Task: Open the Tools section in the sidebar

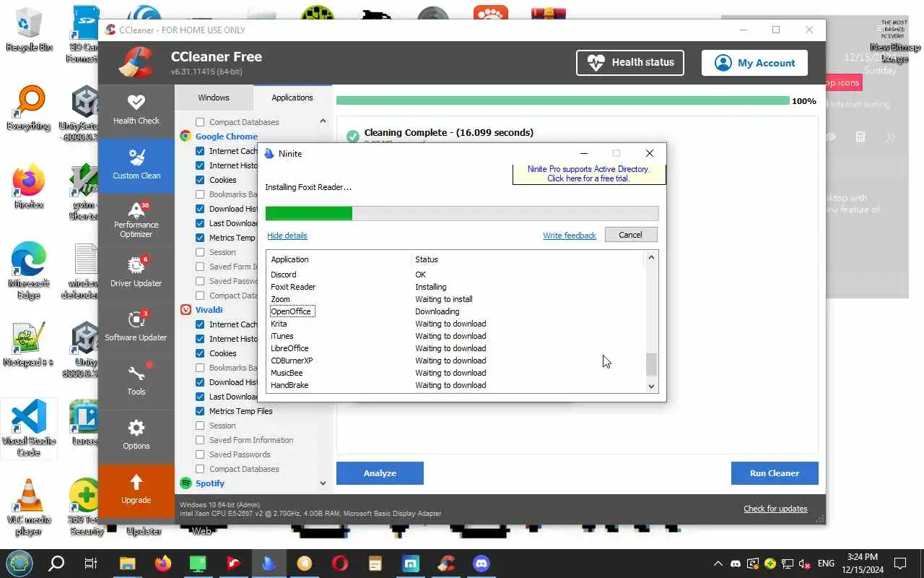Action: coord(136,381)
